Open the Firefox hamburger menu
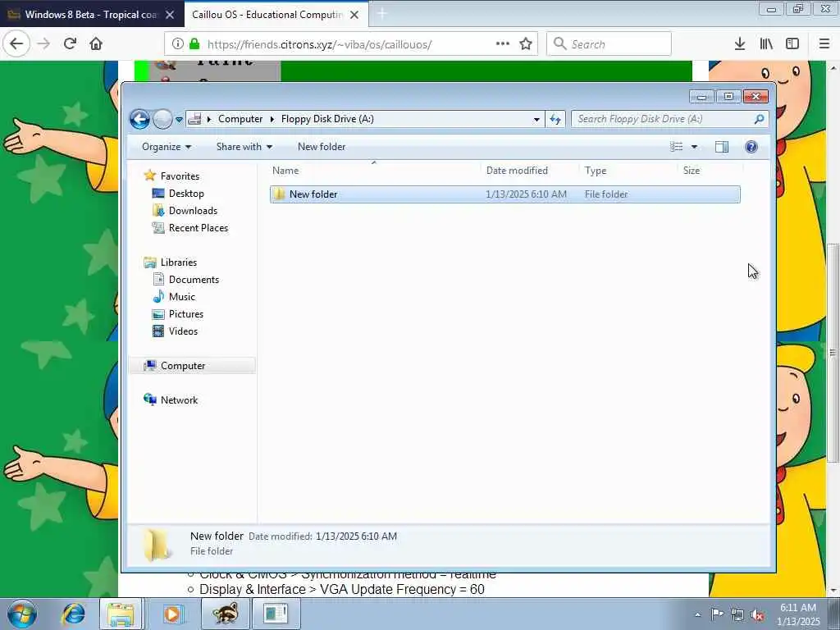The height and width of the screenshot is (630, 840). [824, 44]
